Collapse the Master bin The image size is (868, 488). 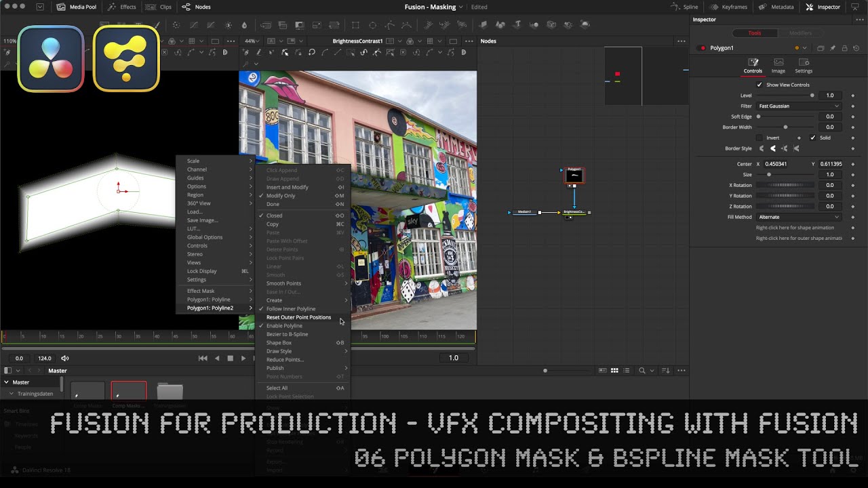click(7, 382)
